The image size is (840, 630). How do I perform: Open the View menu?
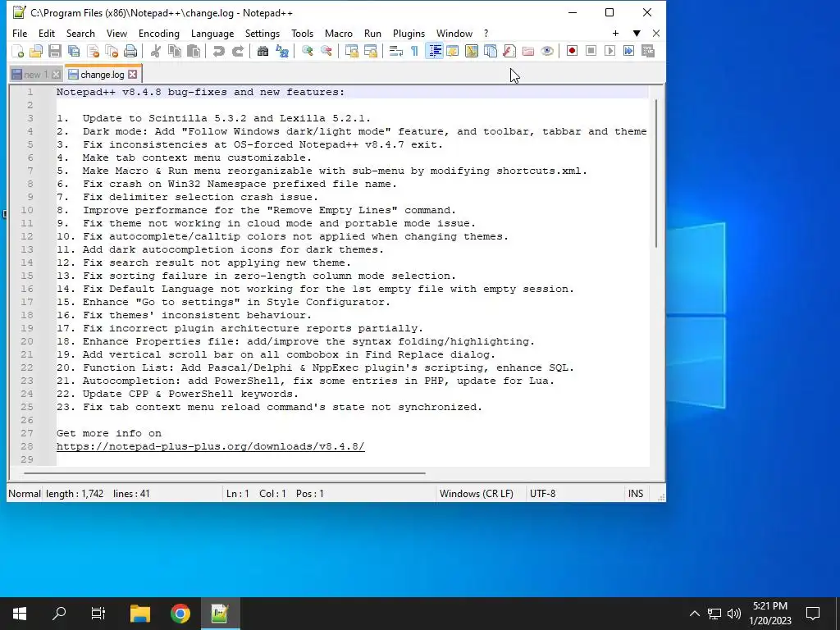tap(116, 33)
